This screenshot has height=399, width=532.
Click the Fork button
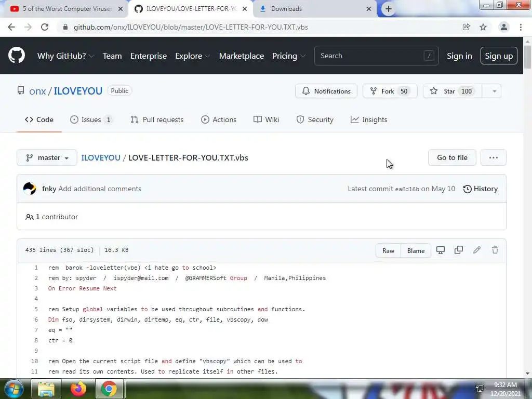(x=390, y=91)
